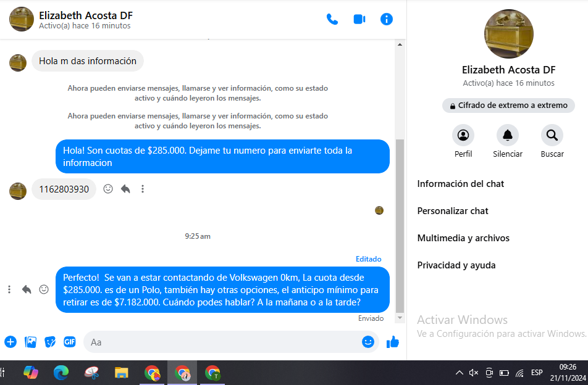
Task: Click the large profile photo in side panel
Action: tap(508, 34)
